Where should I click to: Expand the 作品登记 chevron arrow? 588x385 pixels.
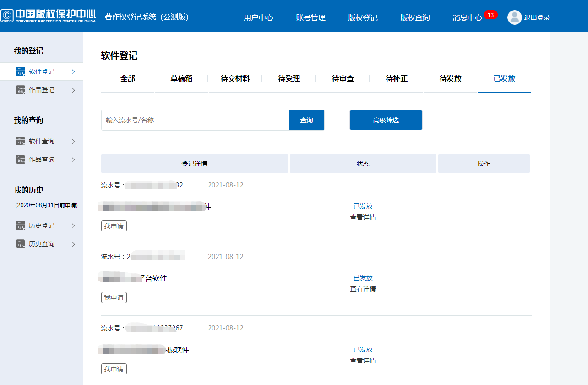tap(73, 90)
